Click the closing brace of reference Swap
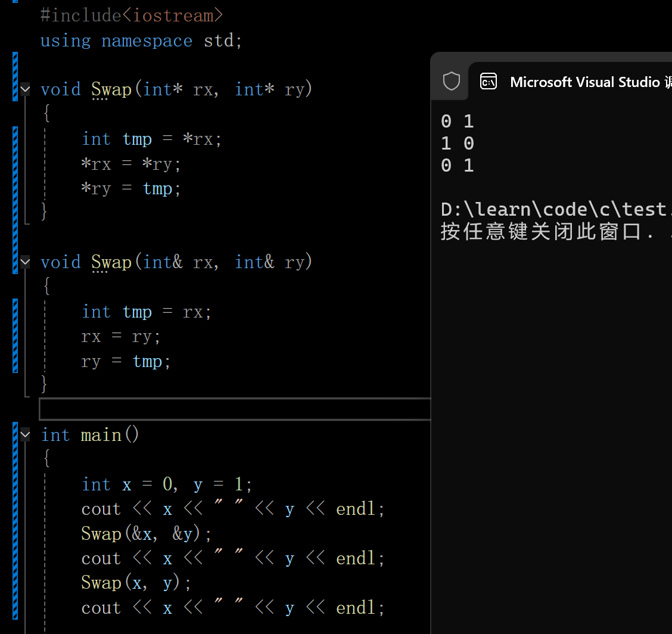 tap(44, 384)
